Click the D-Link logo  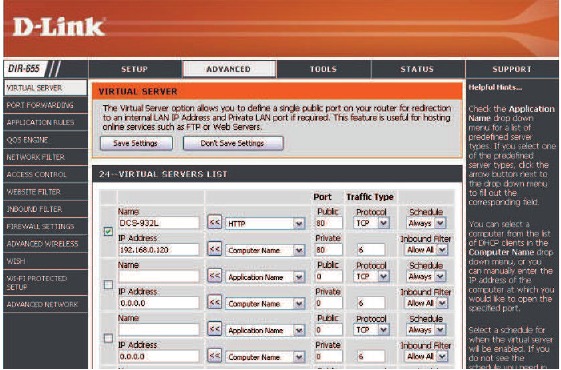59,27
